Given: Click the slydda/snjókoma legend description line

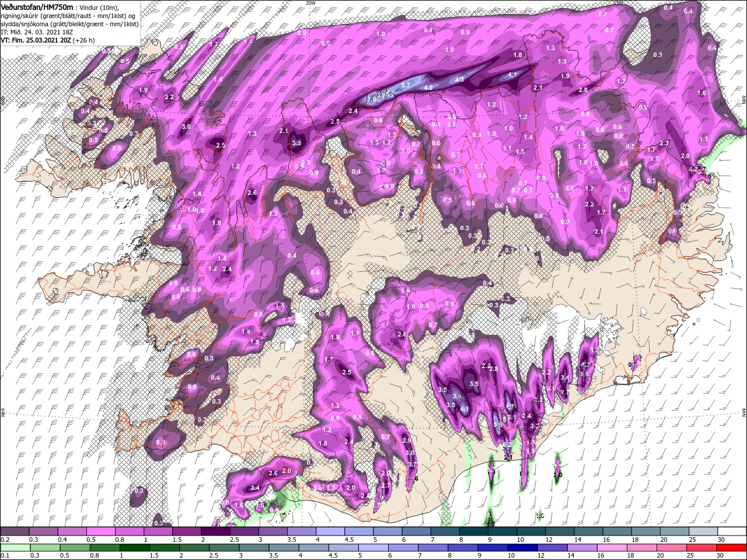Looking at the screenshot, I should click(69, 24).
